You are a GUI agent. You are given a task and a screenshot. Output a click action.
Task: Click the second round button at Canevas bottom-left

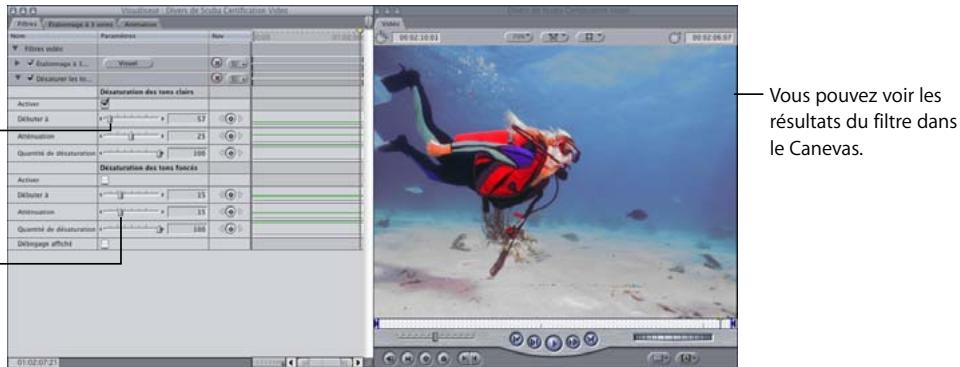[408, 358]
